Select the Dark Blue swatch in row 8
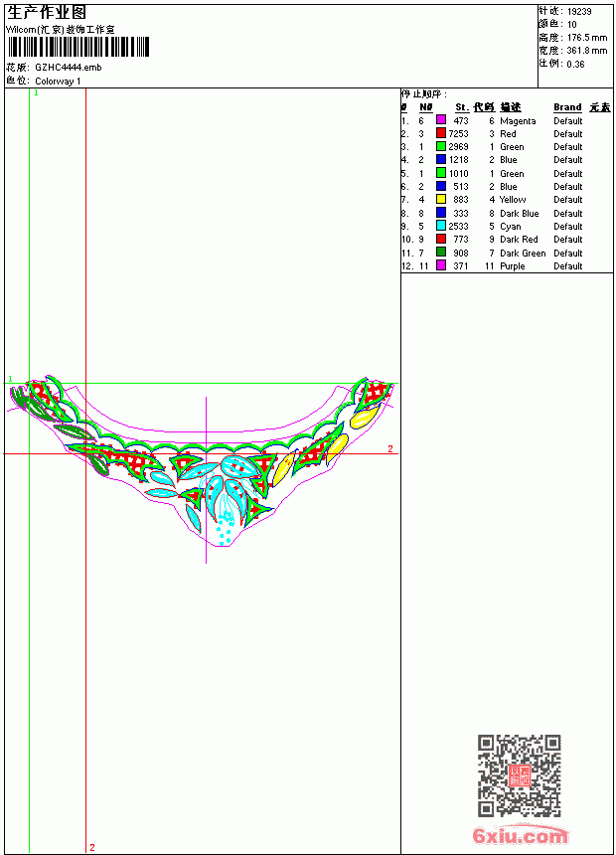This screenshot has width=616, height=855. [x=441, y=213]
